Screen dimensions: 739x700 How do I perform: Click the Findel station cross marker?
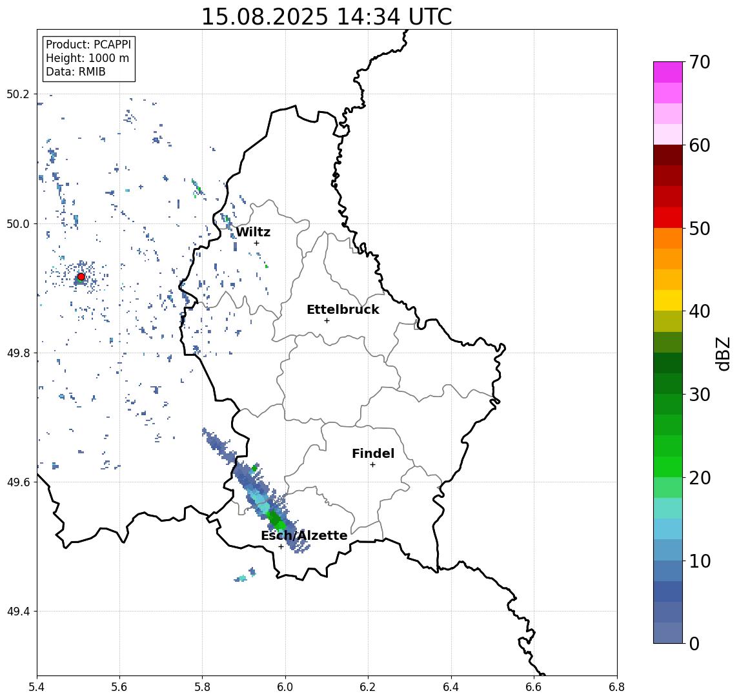click(x=372, y=465)
